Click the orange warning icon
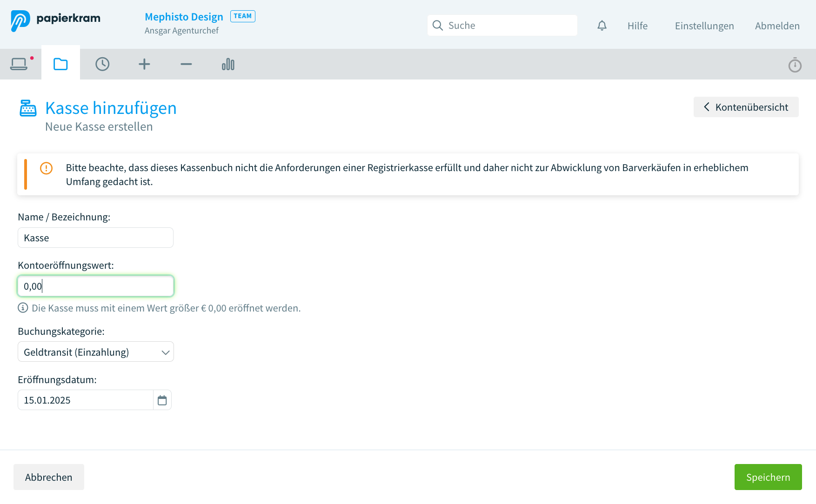 coord(46,168)
